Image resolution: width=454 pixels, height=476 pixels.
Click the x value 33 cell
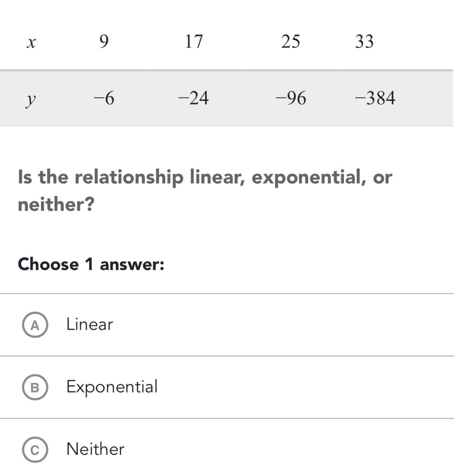[x=364, y=41]
